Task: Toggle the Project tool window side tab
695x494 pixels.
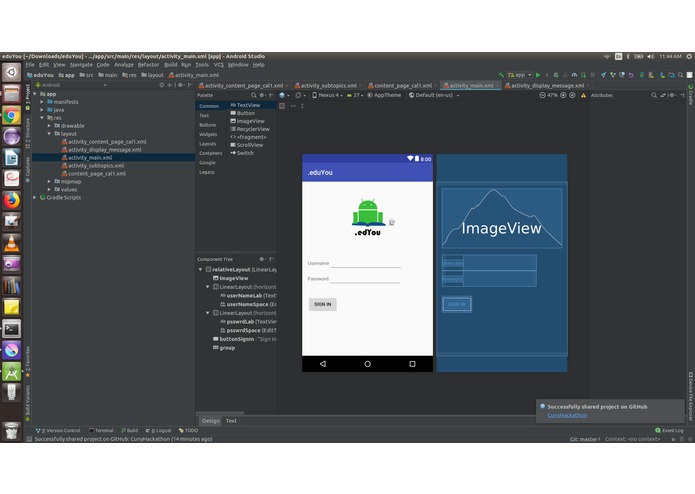Action: pos(27,95)
